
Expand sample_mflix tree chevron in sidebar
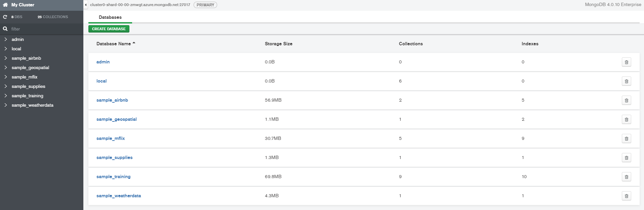click(6, 77)
